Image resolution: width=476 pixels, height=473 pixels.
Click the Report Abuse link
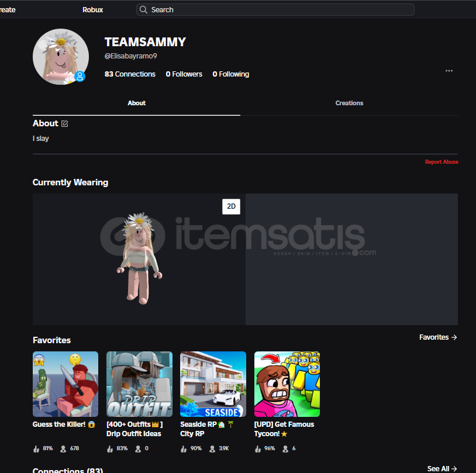tap(441, 162)
